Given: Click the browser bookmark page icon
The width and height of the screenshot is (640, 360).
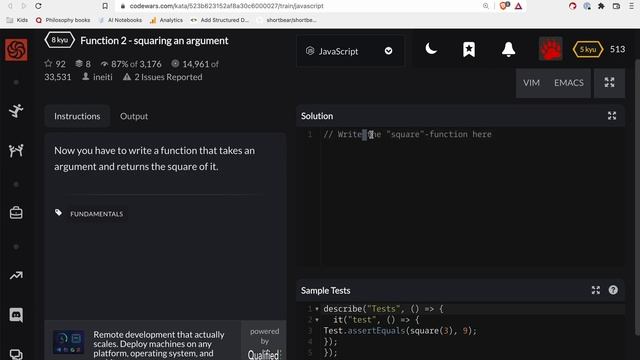Looking at the screenshot, I should [x=105, y=6].
